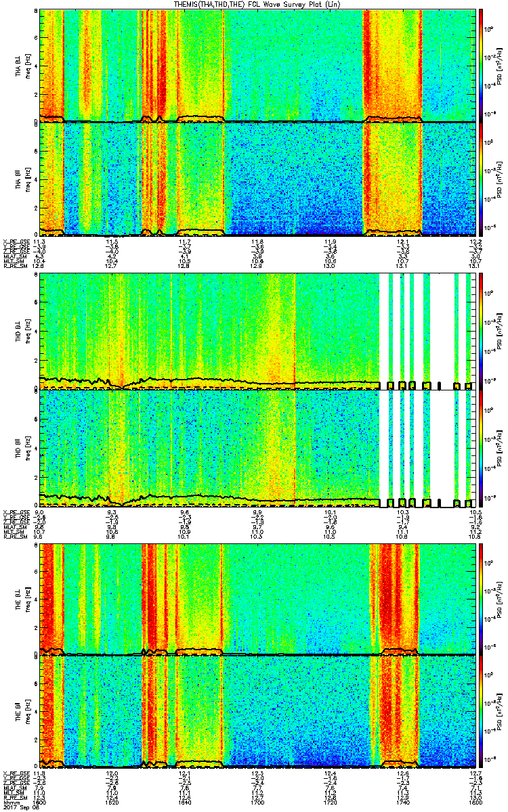Click the THA B-parallel freq [Hz] axis label
The height and width of the screenshot is (812, 508).
[27, 179]
